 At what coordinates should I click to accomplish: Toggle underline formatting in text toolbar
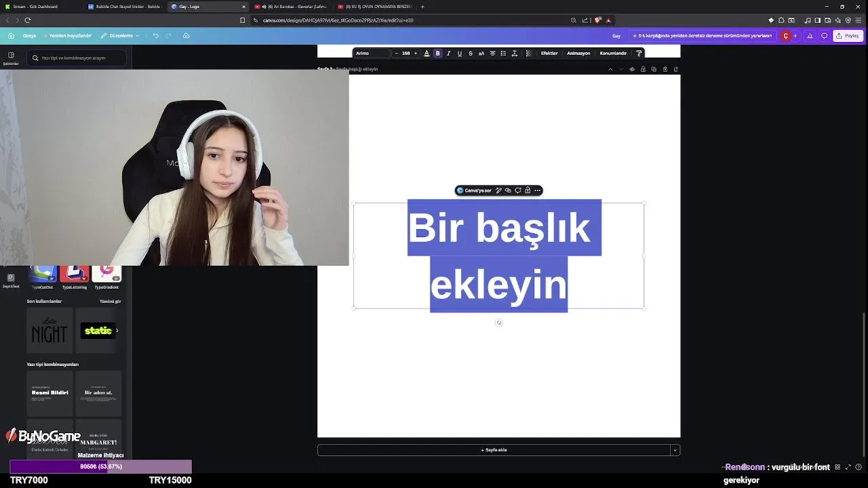pos(459,54)
